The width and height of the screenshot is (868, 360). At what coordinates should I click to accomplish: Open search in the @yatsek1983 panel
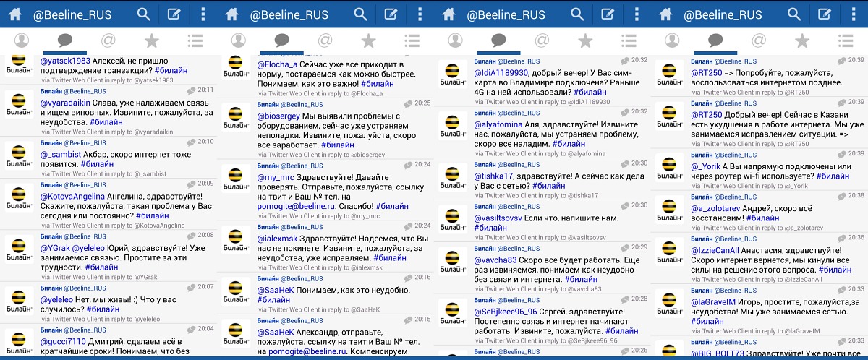143,14
